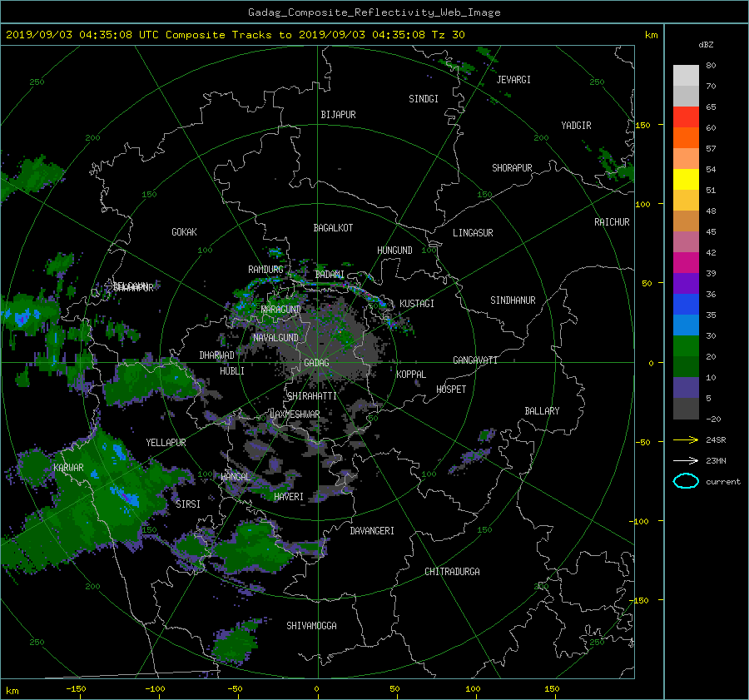Viewport: 749px width, 700px height.
Task: Click the 'GANGAVATI' city label
Action: point(475,360)
